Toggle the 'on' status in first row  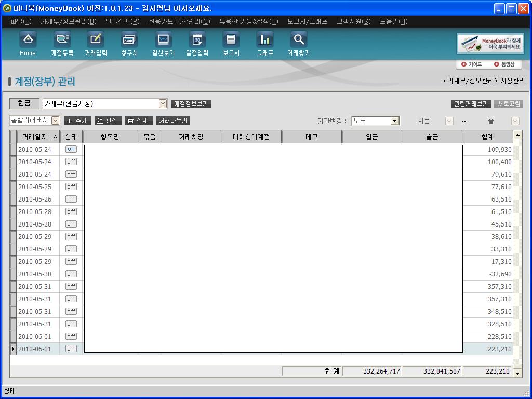(x=71, y=149)
